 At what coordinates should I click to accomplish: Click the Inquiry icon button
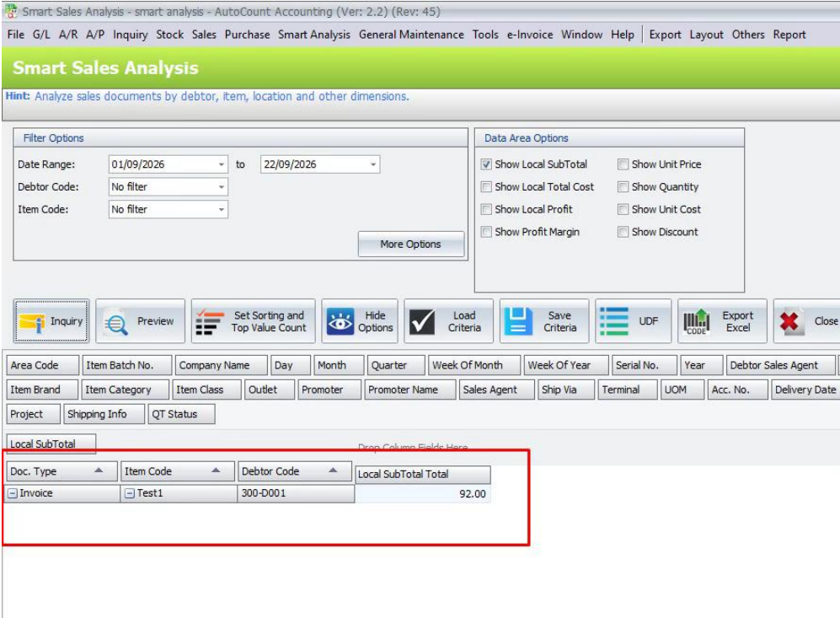(x=32, y=321)
